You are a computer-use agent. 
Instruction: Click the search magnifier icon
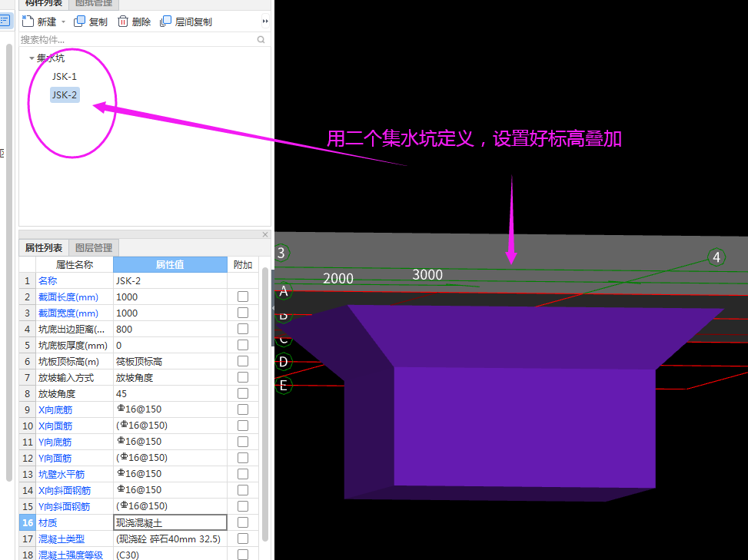coord(261,39)
